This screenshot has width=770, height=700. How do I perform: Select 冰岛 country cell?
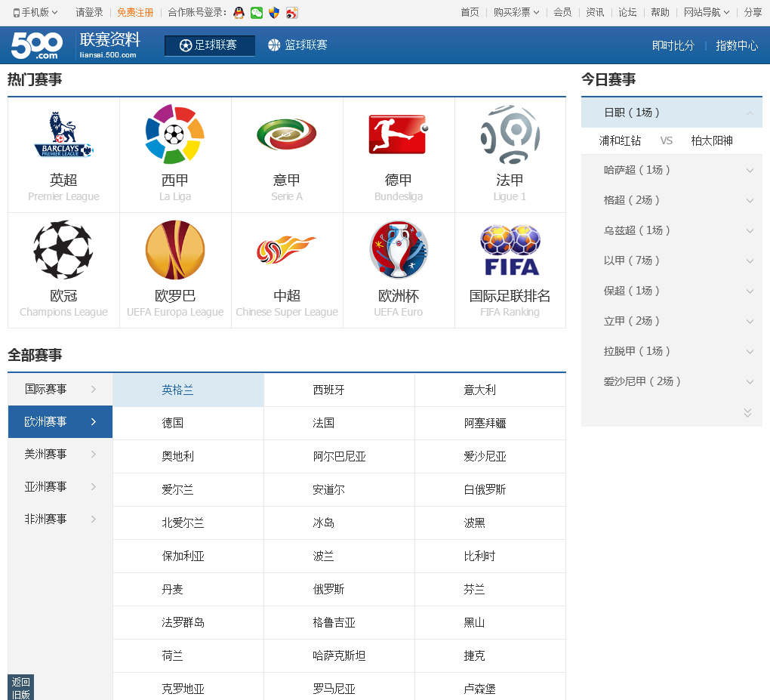340,523
